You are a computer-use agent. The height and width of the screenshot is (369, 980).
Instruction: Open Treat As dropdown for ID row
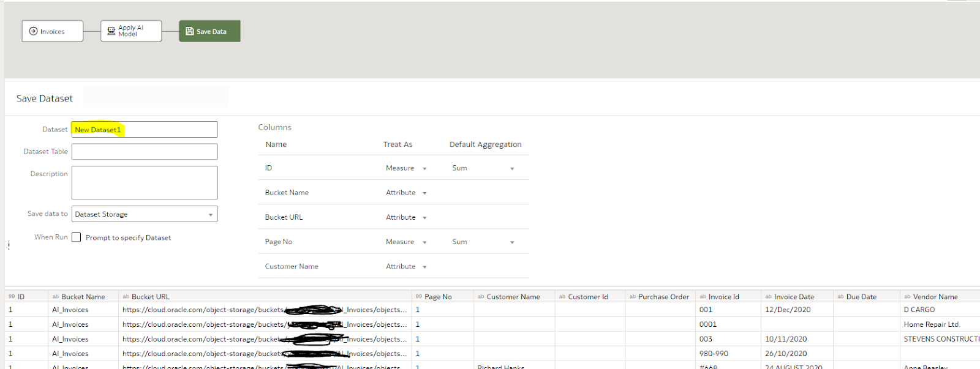click(x=406, y=168)
